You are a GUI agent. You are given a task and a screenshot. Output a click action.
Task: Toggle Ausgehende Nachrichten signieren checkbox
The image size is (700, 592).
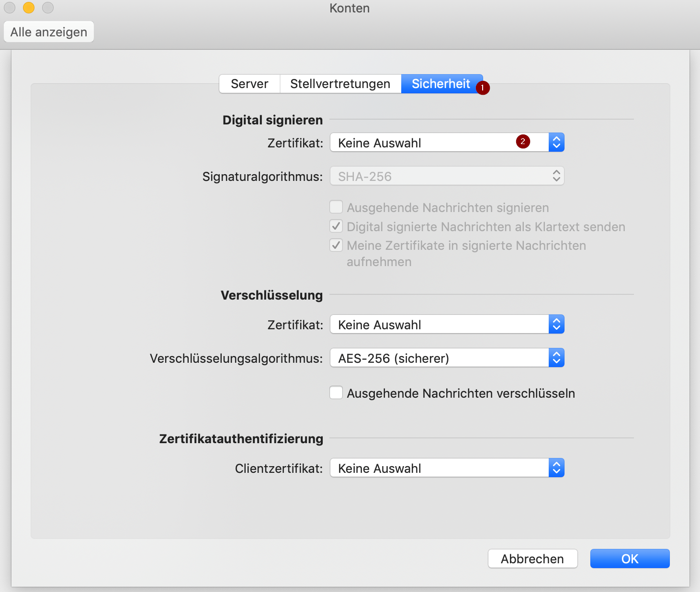point(336,207)
